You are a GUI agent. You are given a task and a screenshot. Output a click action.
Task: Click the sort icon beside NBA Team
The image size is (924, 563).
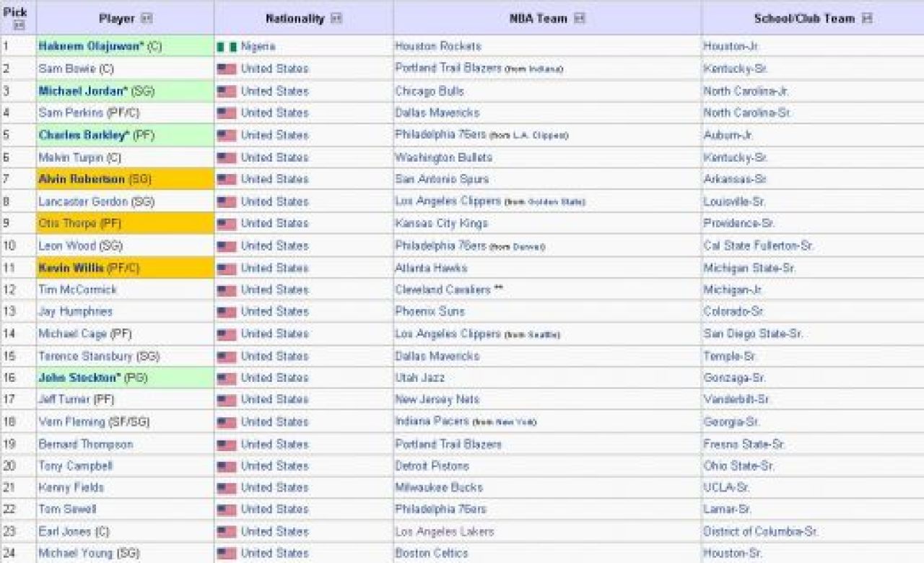[580, 19]
